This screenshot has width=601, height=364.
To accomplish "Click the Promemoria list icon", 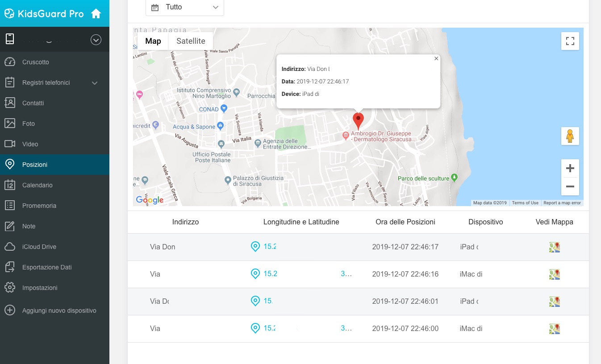I will [x=10, y=206].
